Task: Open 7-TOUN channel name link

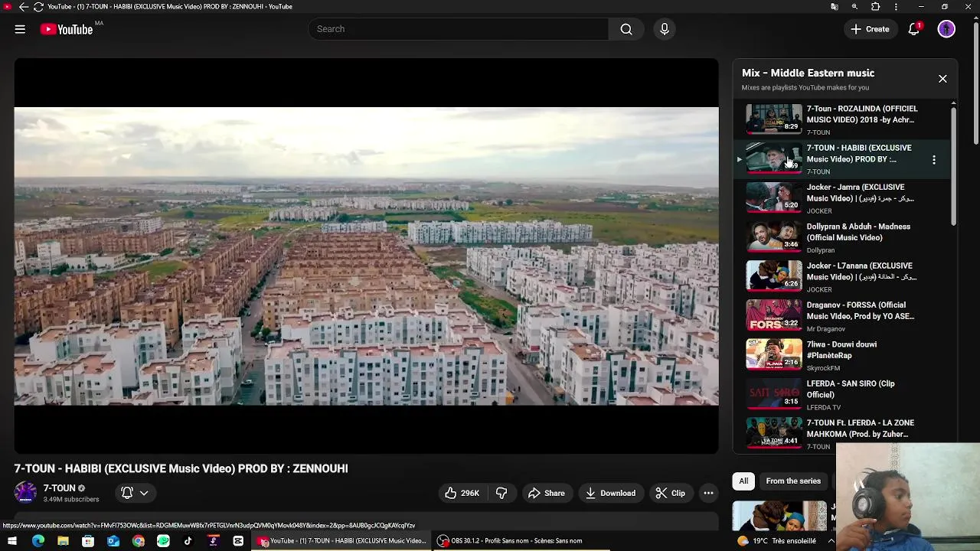Action: point(59,488)
